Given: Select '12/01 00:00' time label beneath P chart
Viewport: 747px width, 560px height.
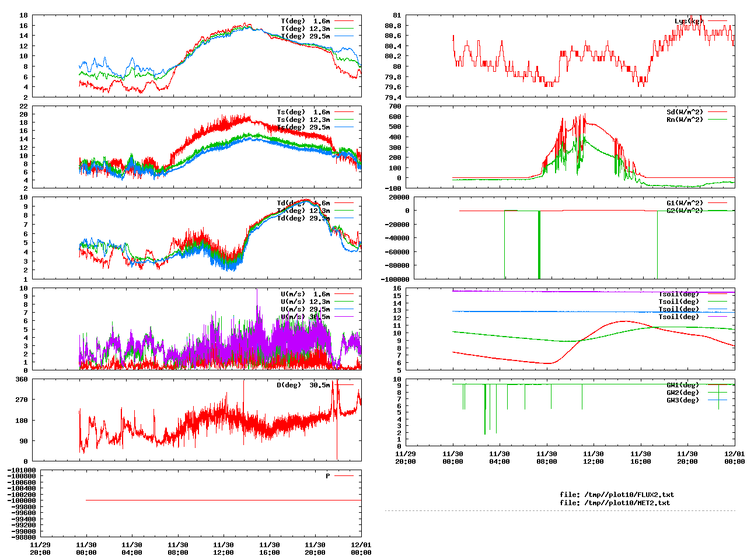Looking at the screenshot, I should point(361,549).
